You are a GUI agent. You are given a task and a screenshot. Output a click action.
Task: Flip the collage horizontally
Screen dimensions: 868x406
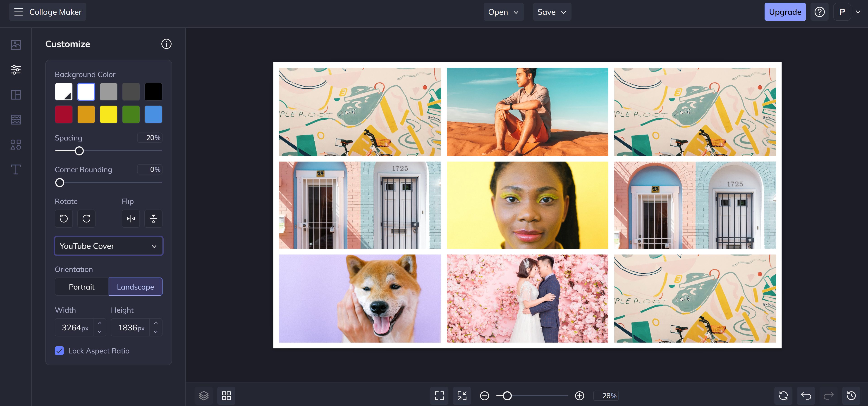[131, 219]
